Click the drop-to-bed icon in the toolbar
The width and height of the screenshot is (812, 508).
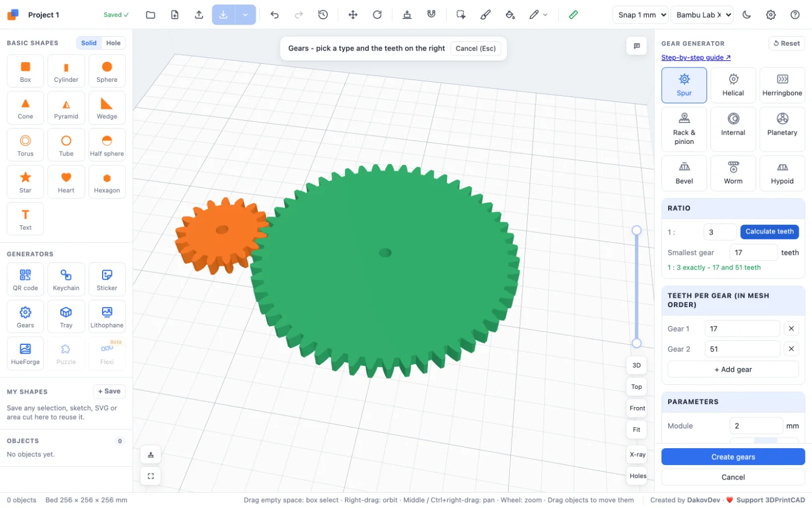407,15
